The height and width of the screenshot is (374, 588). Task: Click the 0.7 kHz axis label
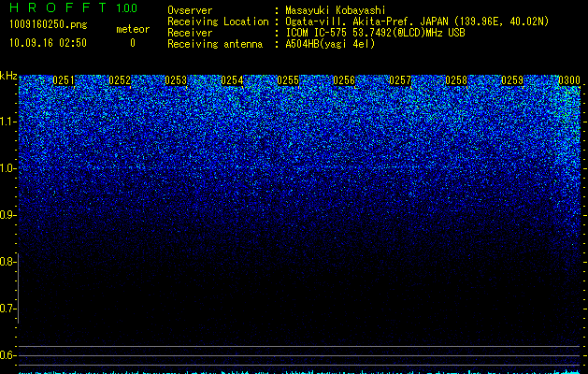coord(7,309)
